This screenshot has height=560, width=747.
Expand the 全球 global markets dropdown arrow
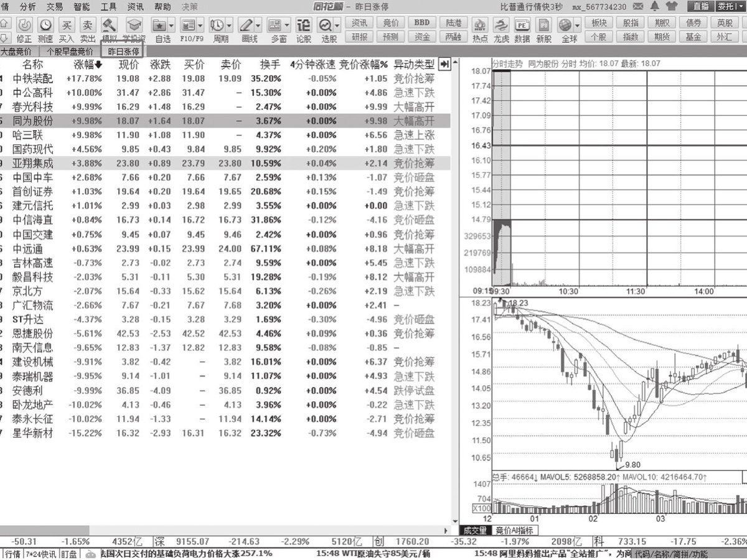click(577, 25)
